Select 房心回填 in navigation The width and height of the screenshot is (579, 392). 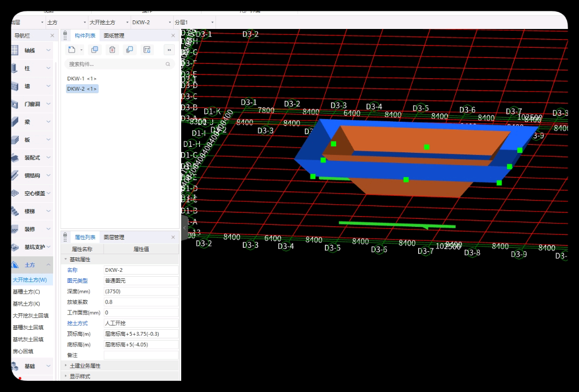pyautogui.click(x=23, y=351)
